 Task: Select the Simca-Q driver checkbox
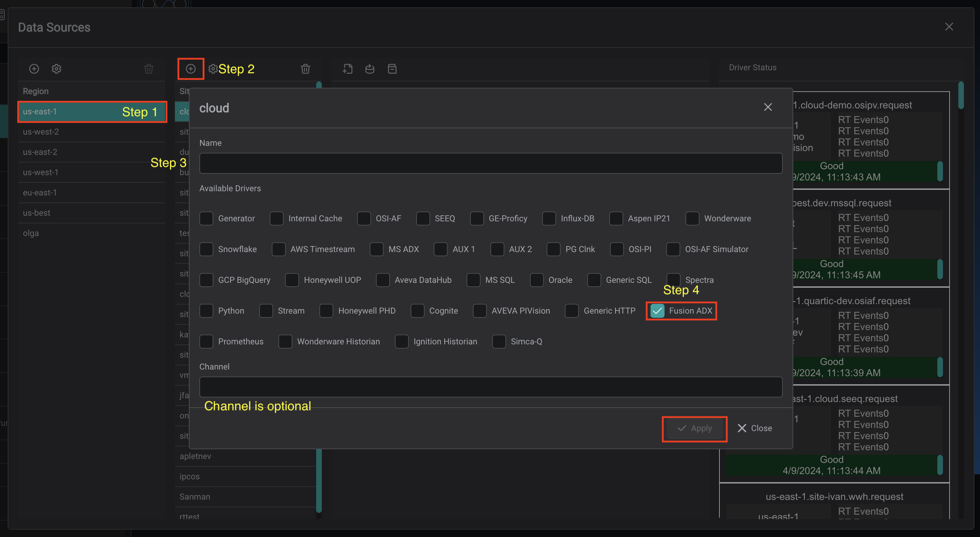pyautogui.click(x=499, y=342)
